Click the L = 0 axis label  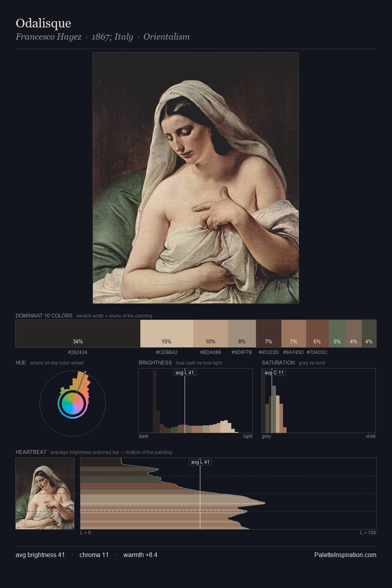tap(85, 533)
